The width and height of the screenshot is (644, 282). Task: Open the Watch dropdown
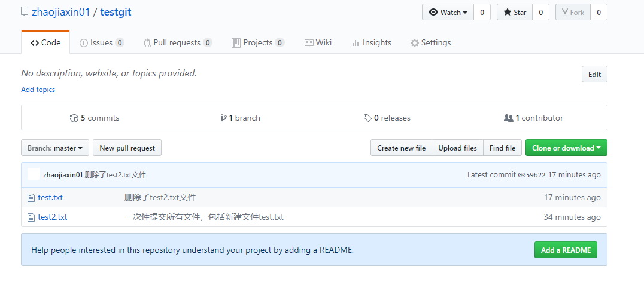(x=448, y=13)
